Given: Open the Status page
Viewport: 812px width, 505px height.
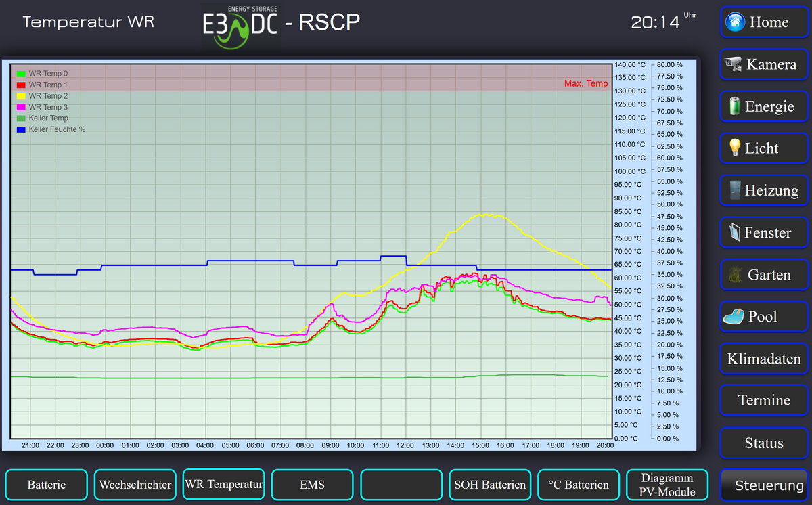Looking at the screenshot, I should pos(764,443).
